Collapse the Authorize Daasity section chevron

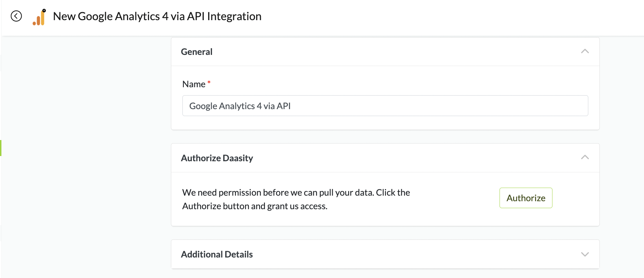tap(585, 157)
